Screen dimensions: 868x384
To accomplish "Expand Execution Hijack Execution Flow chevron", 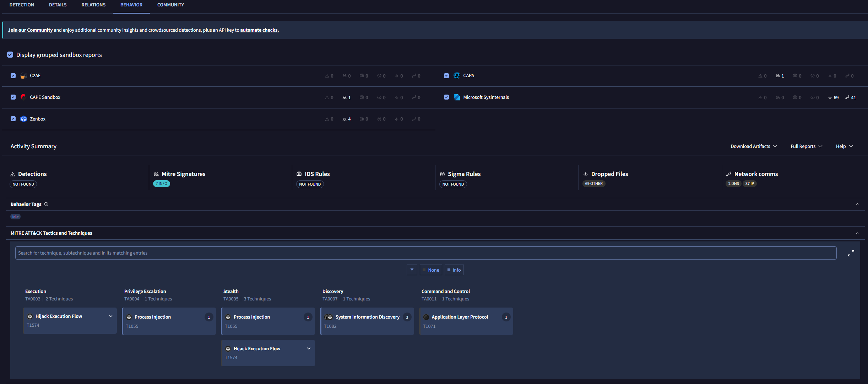I will (110, 316).
